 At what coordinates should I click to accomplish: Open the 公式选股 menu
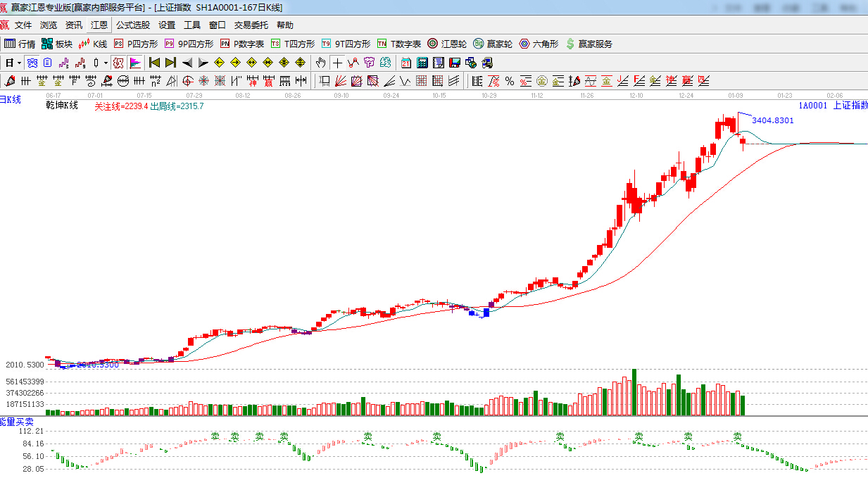tap(133, 25)
